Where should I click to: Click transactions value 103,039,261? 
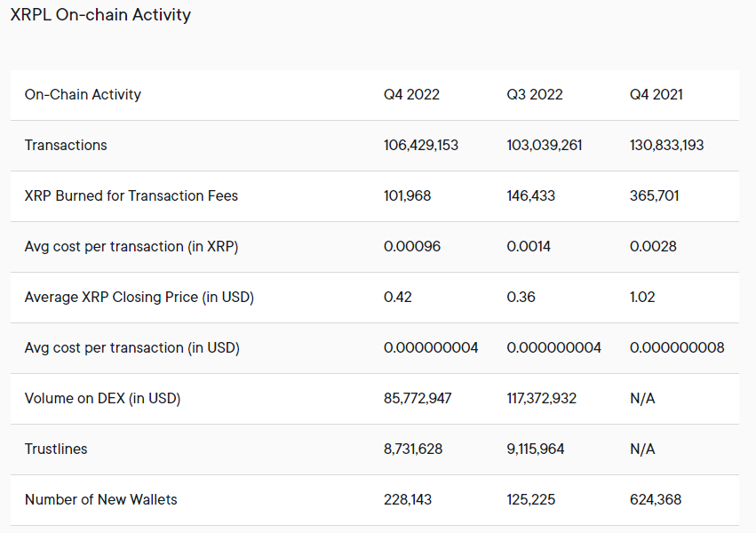(x=545, y=145)
